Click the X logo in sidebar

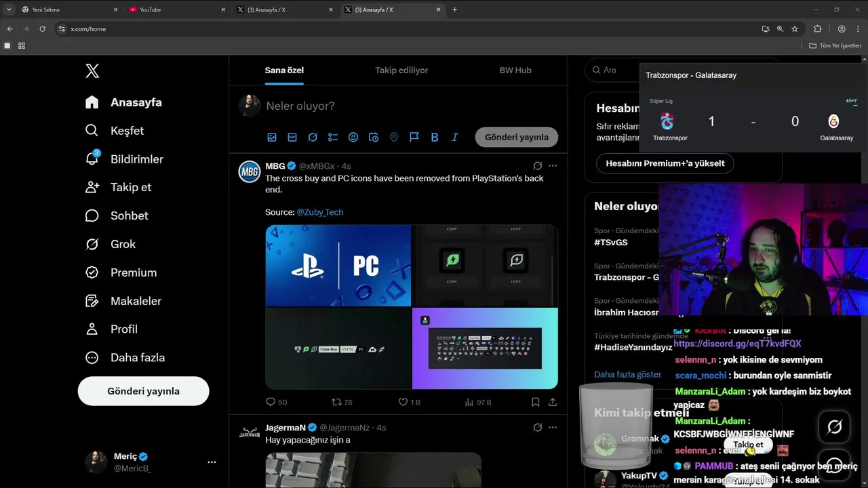(x=92, y=70)
